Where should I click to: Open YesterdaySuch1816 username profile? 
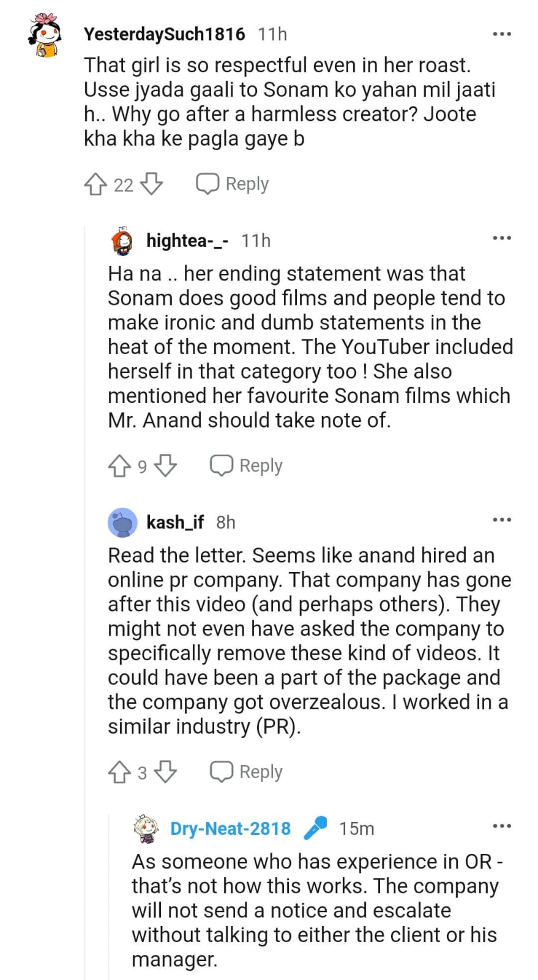[x=164, y=34]
